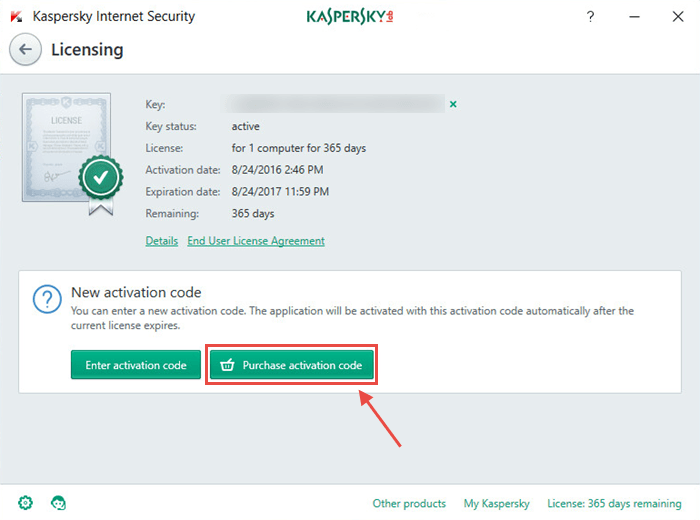Image resolution: width=700 pixels, height=520 pixels.
Task: Open the Details link
Action: point(162,241)
